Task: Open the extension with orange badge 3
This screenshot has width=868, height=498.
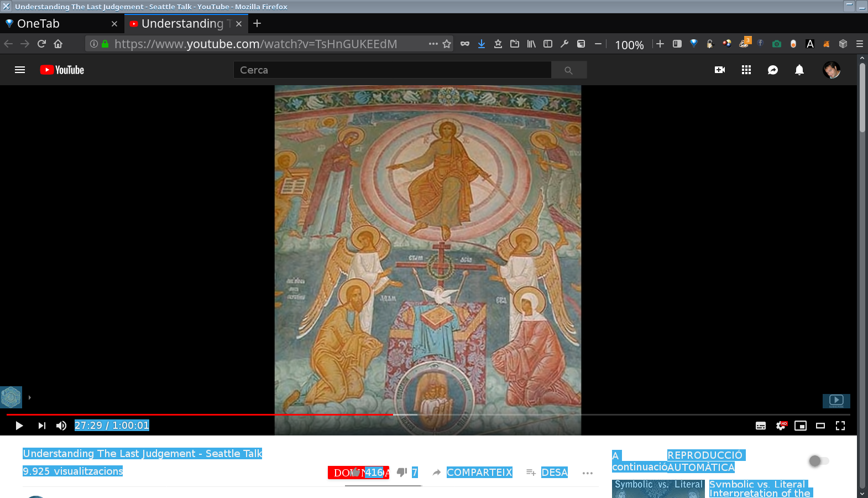Action: pos(744,43)
